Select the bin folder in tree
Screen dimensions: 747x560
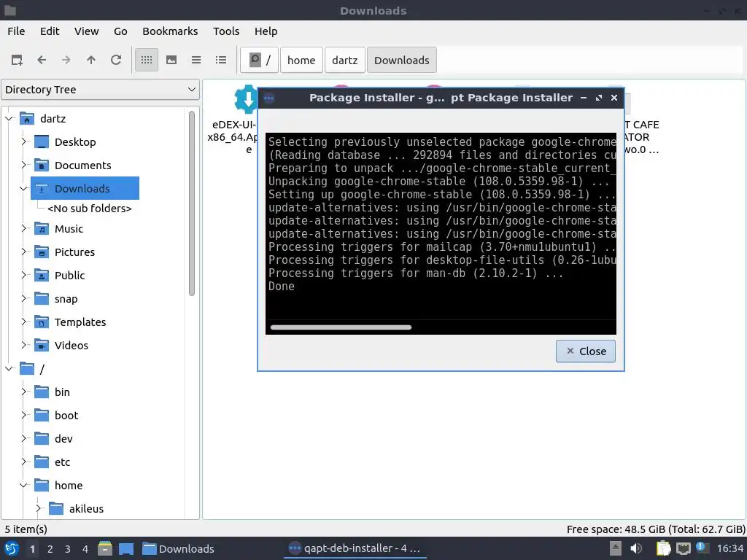pyautogui.click(x=53, y=392)
